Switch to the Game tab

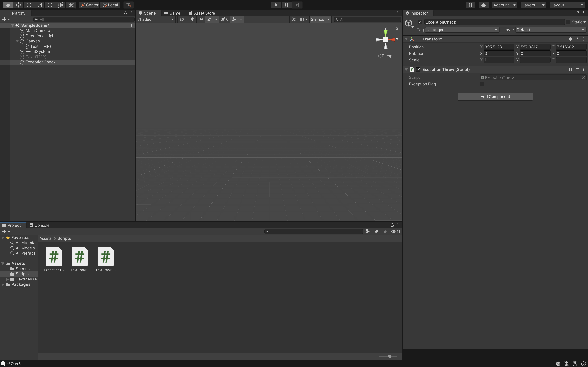[x=172, y=13]
